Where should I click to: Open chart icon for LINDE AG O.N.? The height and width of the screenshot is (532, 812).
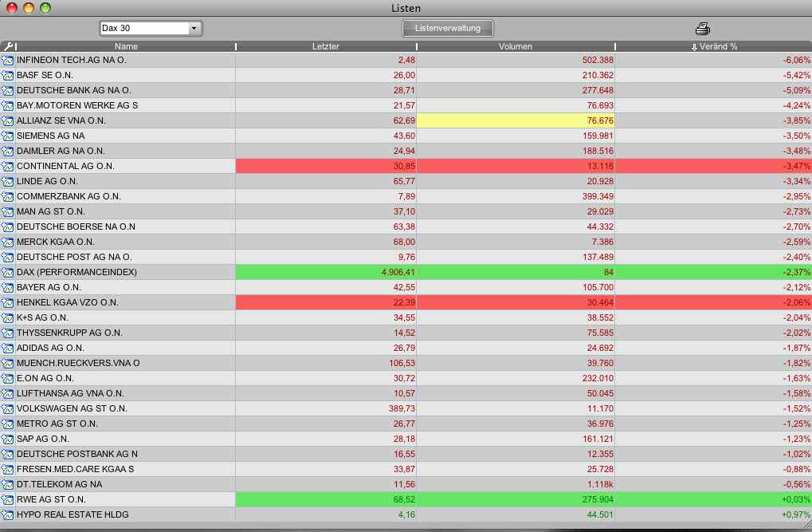[x=8, y=182]
